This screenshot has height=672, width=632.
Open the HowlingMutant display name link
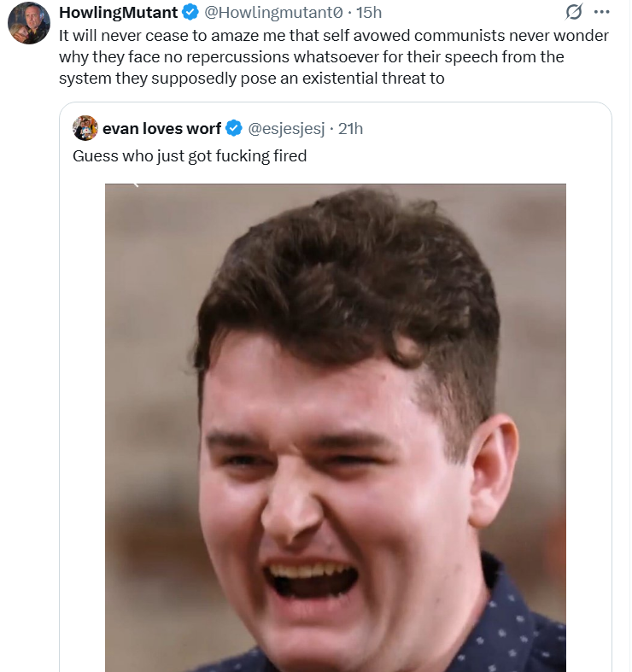tap(119, 13)
